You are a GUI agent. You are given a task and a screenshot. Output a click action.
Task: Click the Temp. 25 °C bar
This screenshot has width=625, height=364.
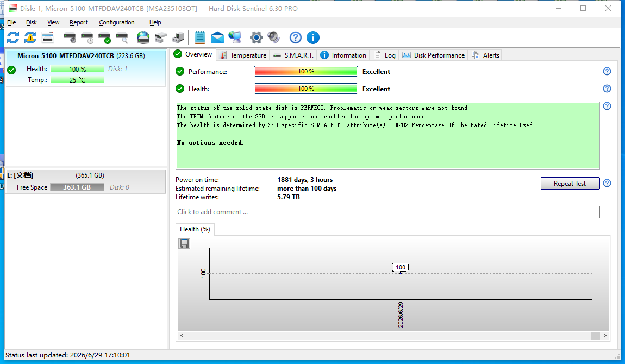[x=77, y=80]
